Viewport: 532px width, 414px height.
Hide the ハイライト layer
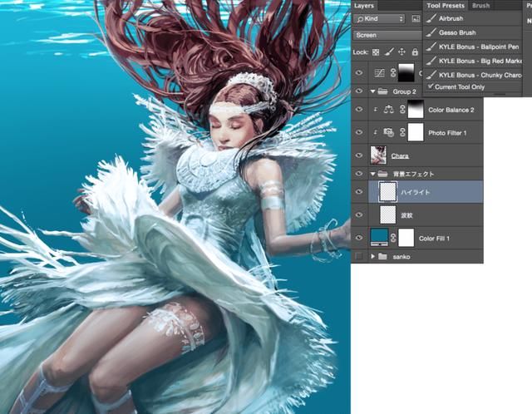(x=359, y=192)
